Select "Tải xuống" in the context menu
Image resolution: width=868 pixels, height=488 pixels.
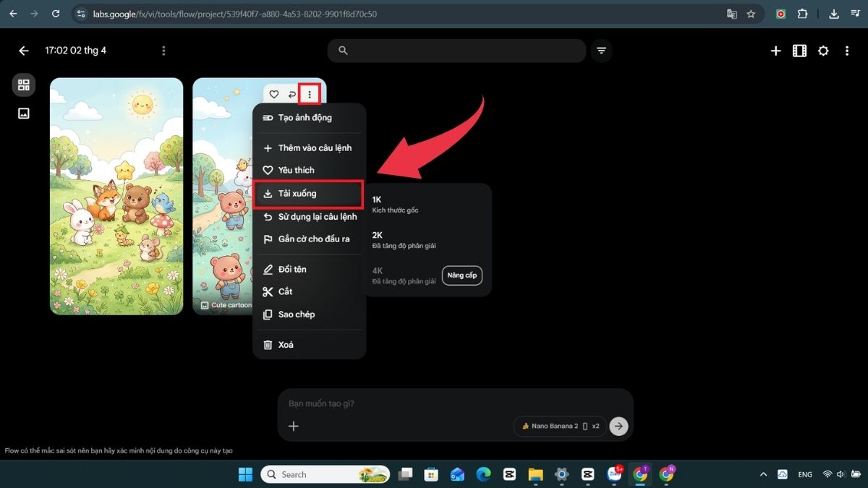click(x=298, y=193)
